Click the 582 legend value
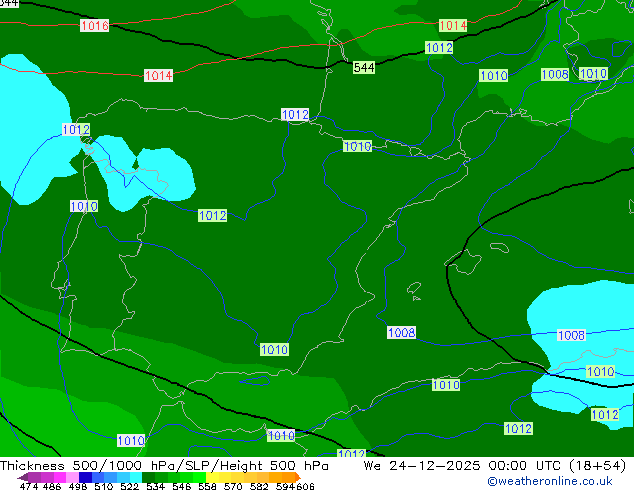634x490 pixels. pyautogui.click(x=259, y=486)
